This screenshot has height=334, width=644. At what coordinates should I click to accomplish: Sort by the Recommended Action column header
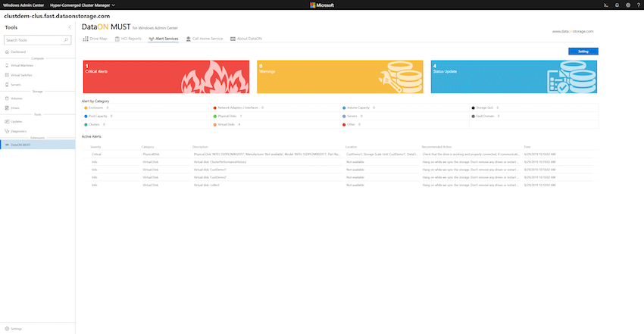tap(436, 146)
